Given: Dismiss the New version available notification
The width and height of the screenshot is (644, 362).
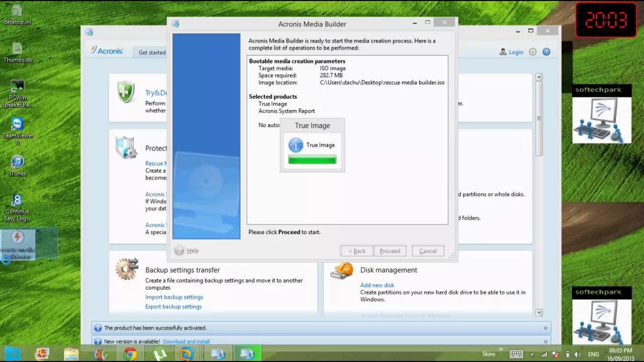Looking at the screenshot, I should click(x=545, y=341).
